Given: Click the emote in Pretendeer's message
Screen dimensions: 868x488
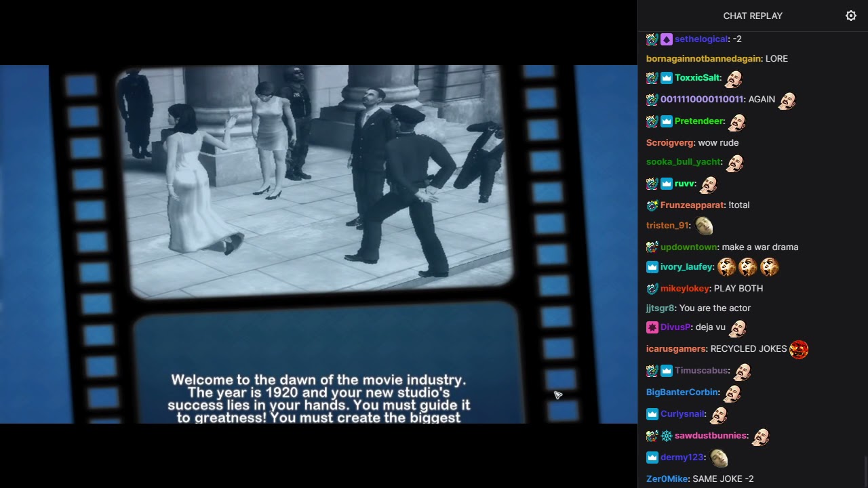Looking at the screenshot, I should [737, 122].
